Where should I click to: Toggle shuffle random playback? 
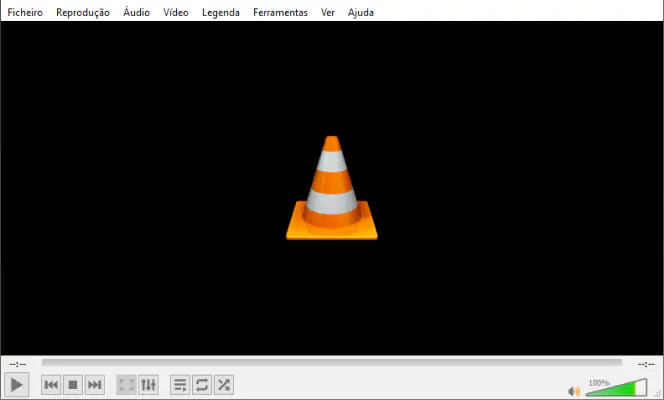(x=224, y=385)
